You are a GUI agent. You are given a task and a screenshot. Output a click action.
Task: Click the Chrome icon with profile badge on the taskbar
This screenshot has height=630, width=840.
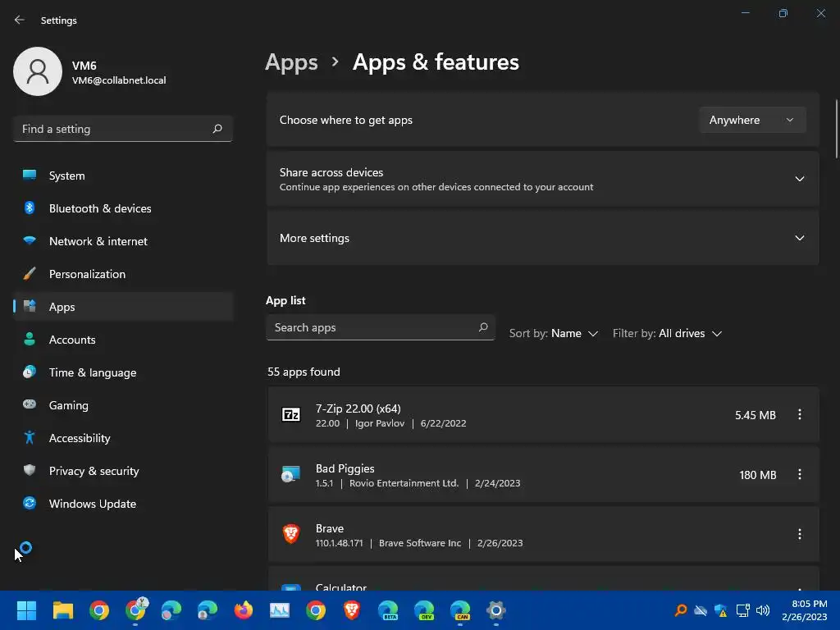[x=135, y=609]
